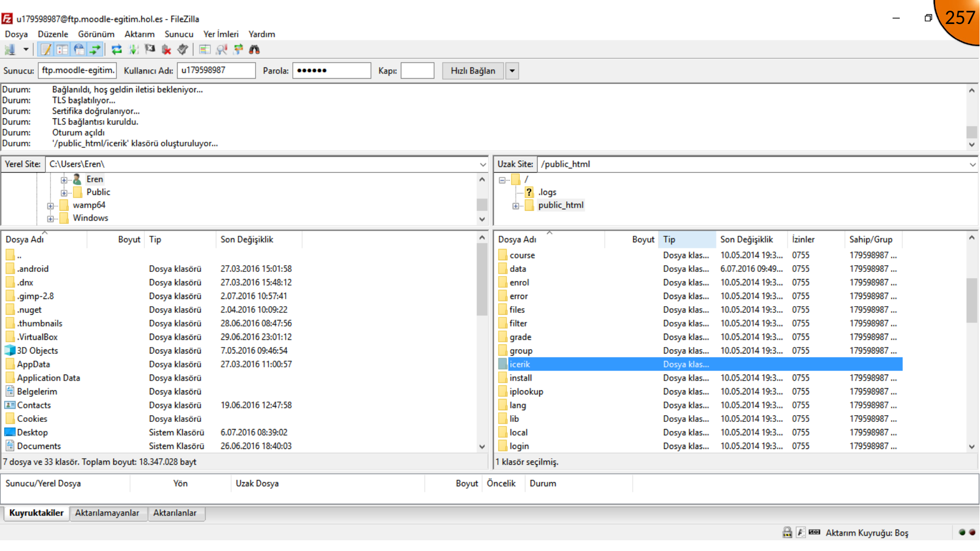Sort local files by Dosya Adı column
The width and height of the screenshot is (980, 551).
coord(45,239)
